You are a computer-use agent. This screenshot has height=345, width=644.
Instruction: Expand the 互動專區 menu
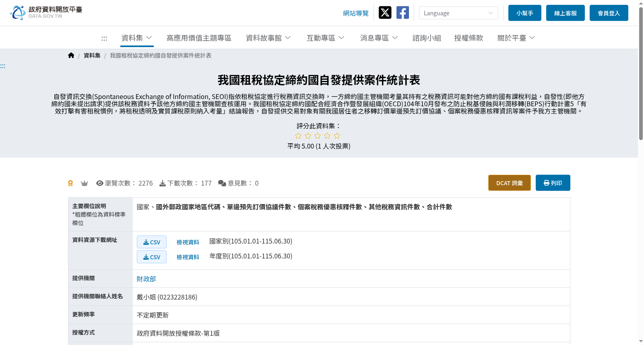click(x=326, y=38)
